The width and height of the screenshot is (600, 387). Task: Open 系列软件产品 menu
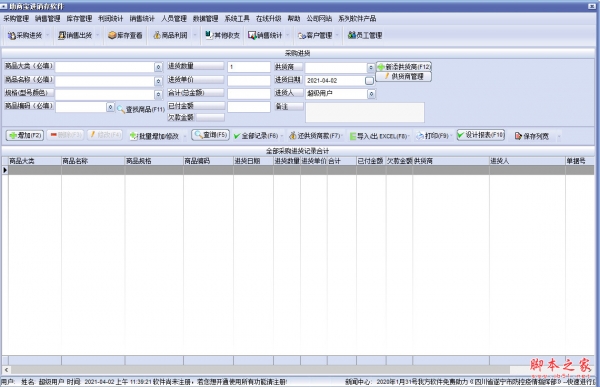tap(357, 18)
